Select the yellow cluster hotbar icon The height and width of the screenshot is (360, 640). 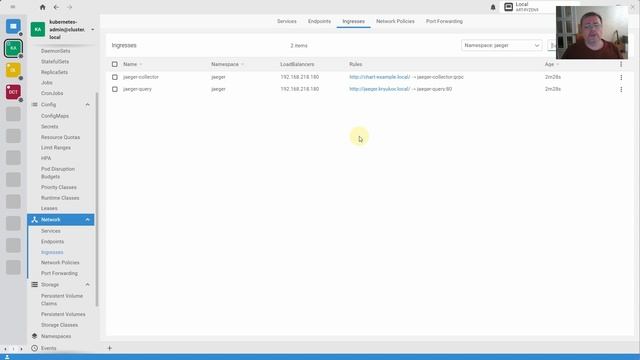click(x=13, y=70)
